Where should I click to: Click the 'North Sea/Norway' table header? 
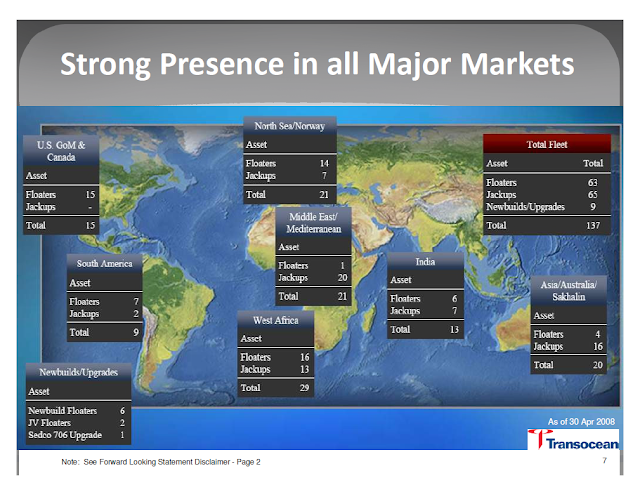pos(290,126)
